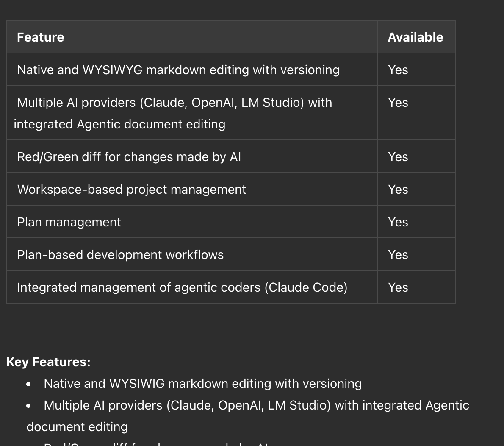
Task: Select Yes in the Red/Green diff row
Action: 398,157
